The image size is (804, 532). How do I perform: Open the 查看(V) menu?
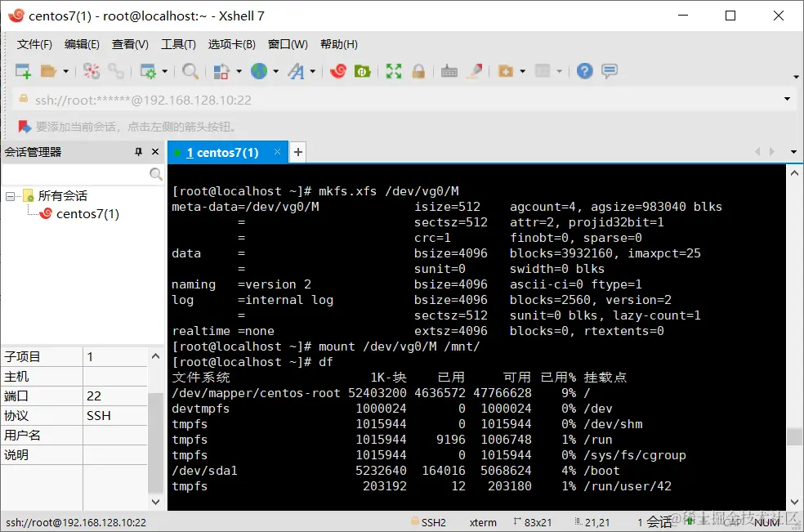[x=130, y=44]
